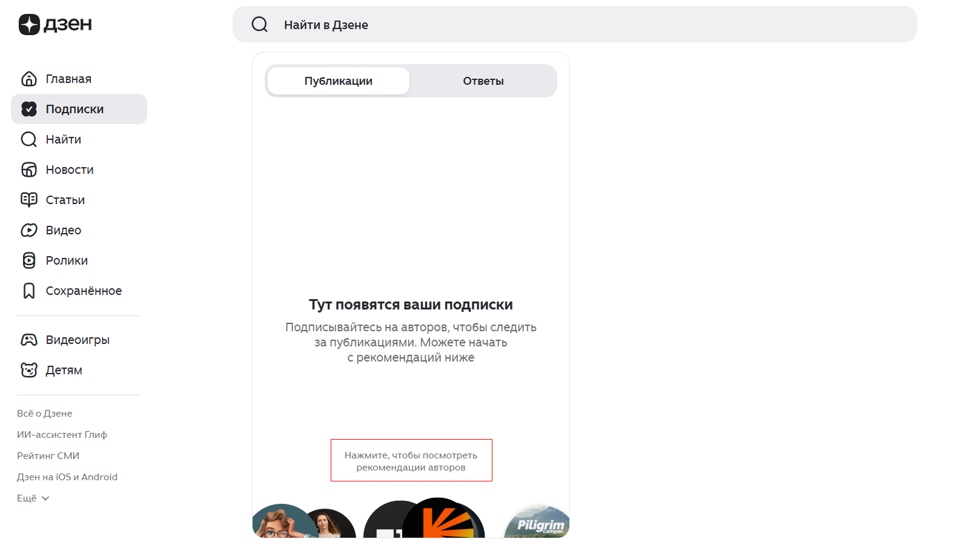The width and height of the screenshot is (980, 545).
Task: Click the Видео play icon
Action: tap(29, 230)
